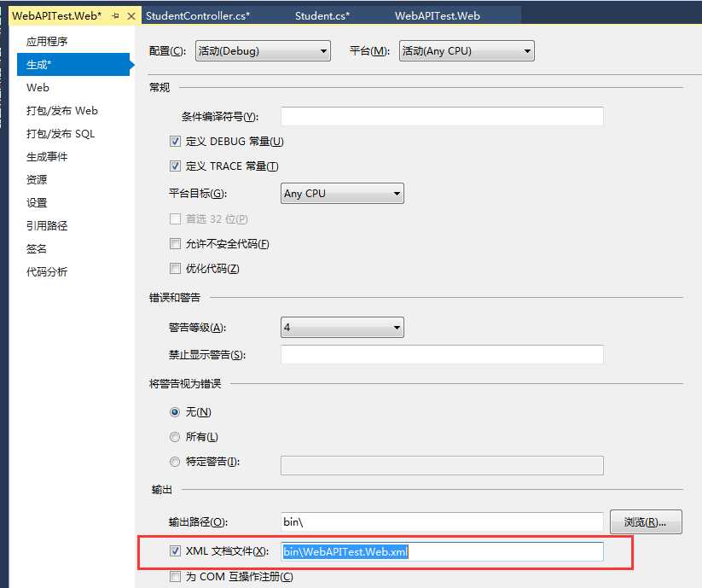Expand the 平台 dropdown showing 活动(Any CPU)
Viewport: 702px width, 588px height.
click(467, 50)
